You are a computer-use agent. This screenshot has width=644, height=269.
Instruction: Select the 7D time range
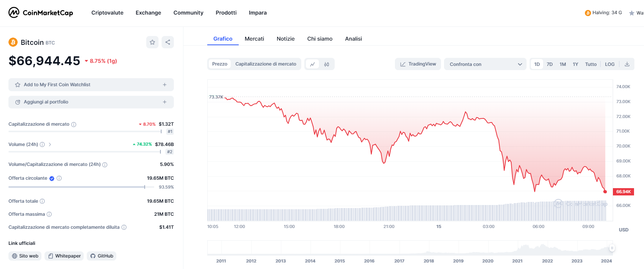click(549, 64)
